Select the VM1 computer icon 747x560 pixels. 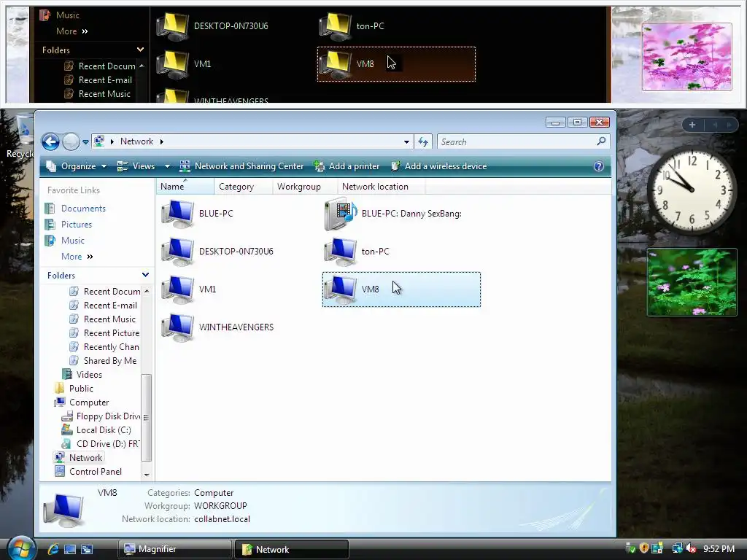tap(178, 289)
